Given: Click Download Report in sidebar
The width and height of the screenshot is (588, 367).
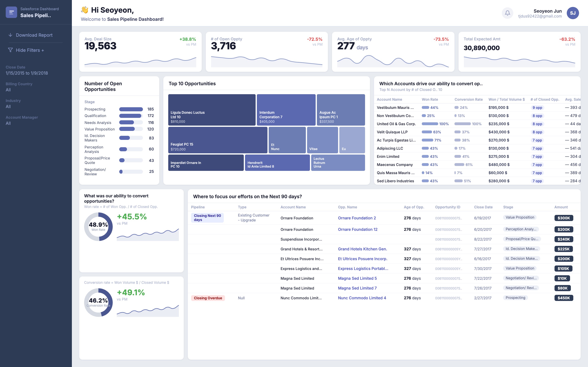Looking at the screenshot, I should 34,35.
